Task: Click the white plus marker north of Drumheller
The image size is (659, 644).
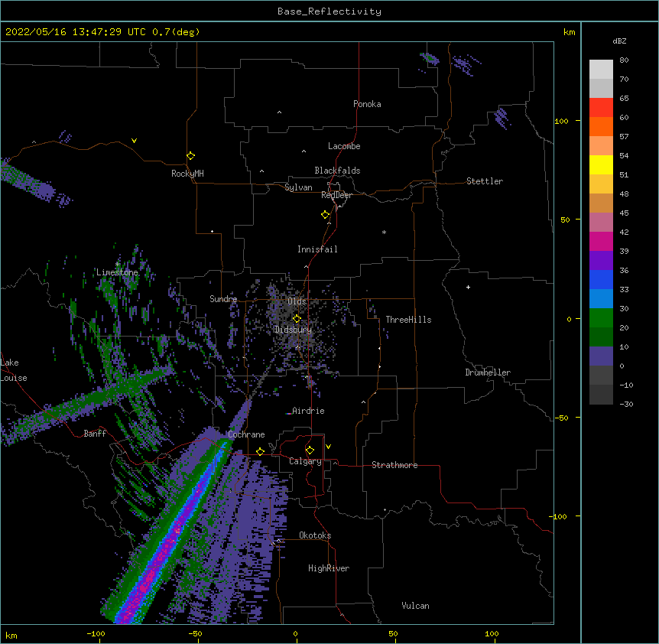Action: point(468,287)
